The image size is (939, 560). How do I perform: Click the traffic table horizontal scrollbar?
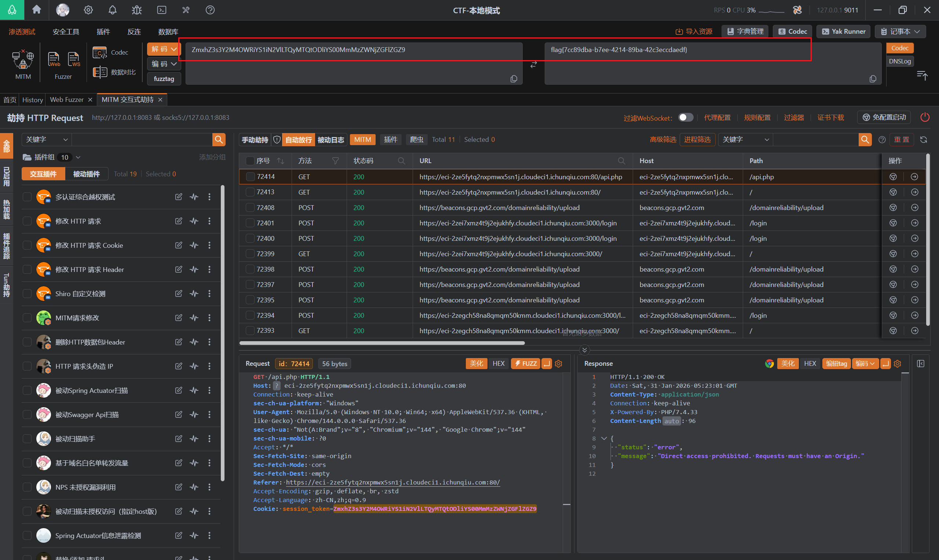(382, 343)
